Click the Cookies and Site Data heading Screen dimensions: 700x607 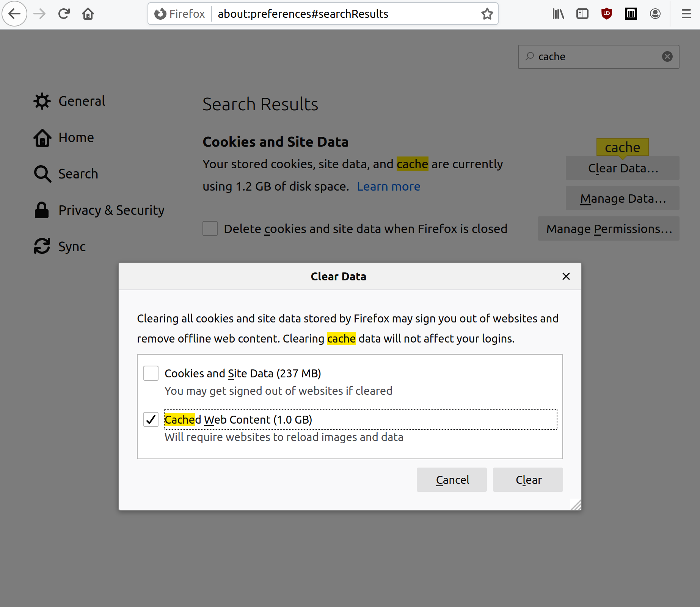click(x=275, y=142)
